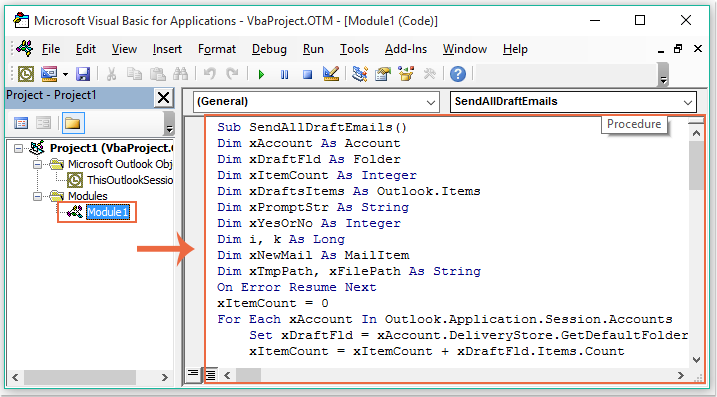This screenshot has width=717, height=397.
Task: Select Module1 in project tree
Action: [x=107, y=212]
